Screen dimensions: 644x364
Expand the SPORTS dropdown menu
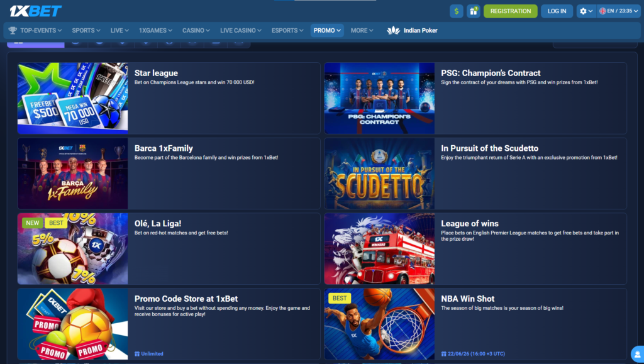pyautogui.click(x=86, y=30)
